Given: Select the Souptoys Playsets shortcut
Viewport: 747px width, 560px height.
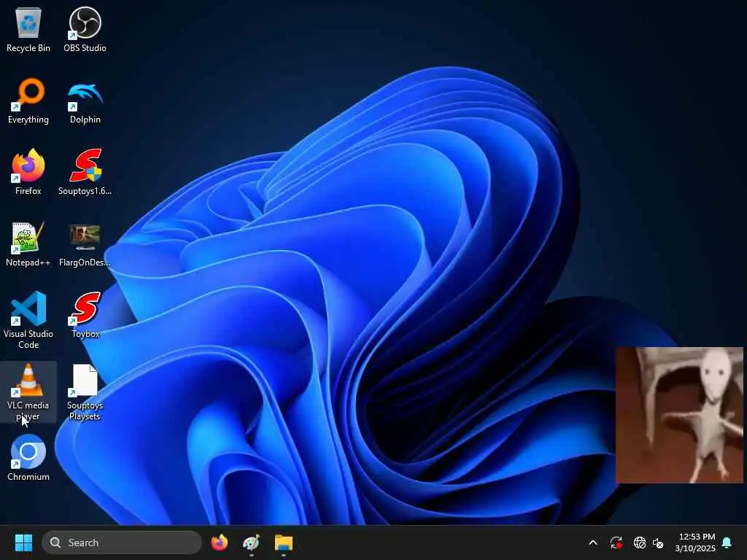Looking at the screenshot, I should pyautogui.click(x=85, y=392).
